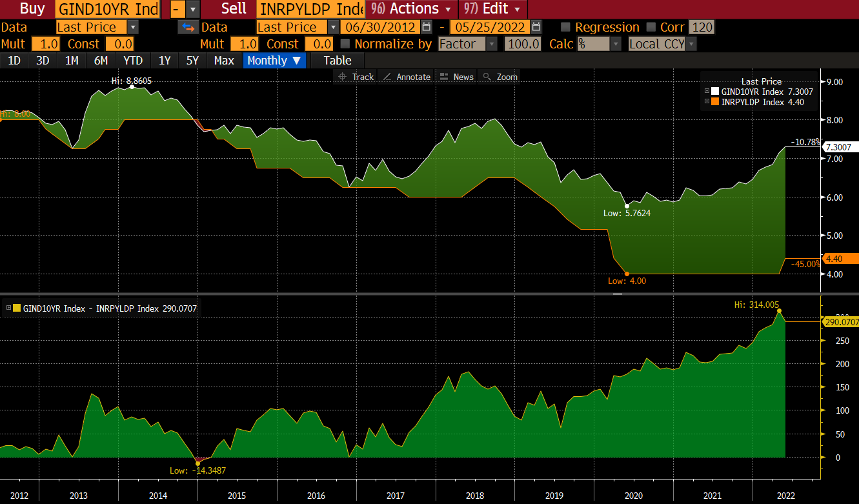The width and height of the screenshot is (859, 504).
Task: Enable the Regression checkbox
Action: coord(565,27)
